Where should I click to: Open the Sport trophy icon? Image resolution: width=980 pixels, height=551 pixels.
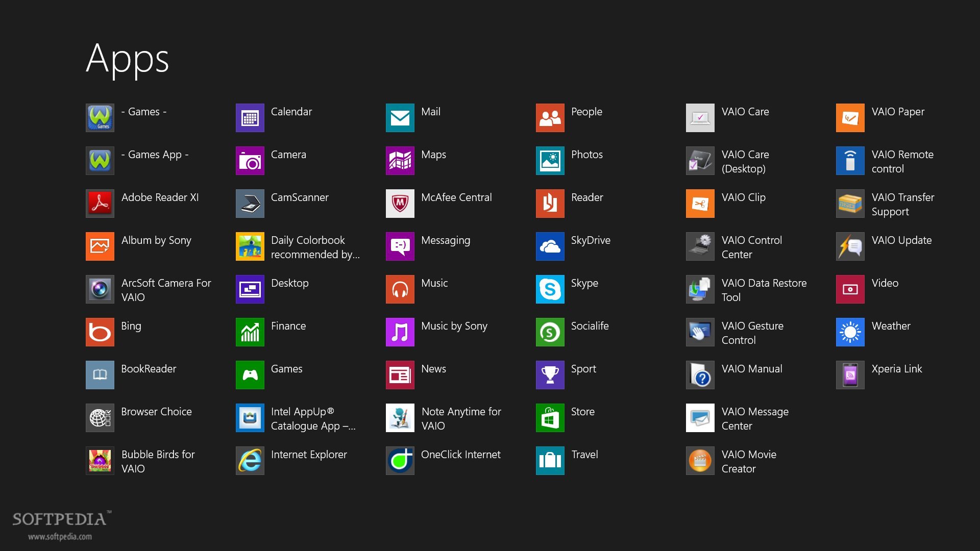(x=550, y=375)
